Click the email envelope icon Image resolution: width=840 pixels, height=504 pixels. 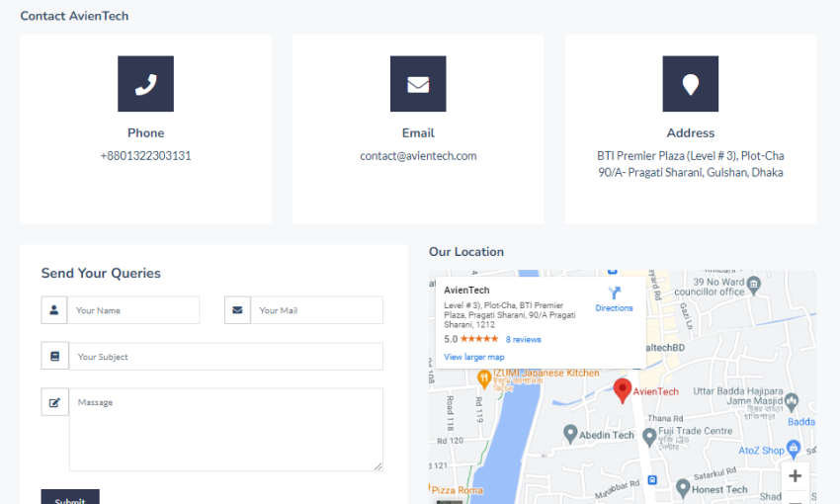coord(418,84)
